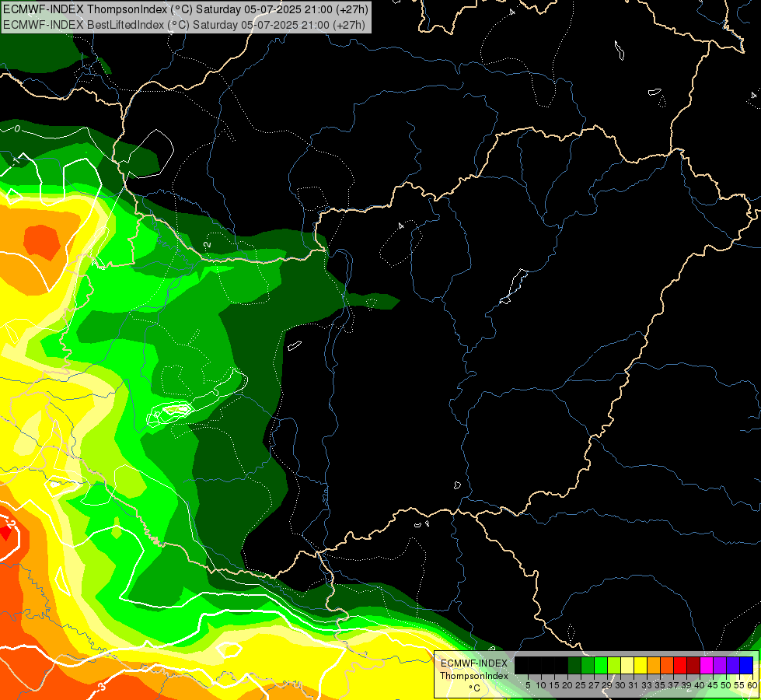Click the dark green 20–25 legend swatch
The height and width of the screenshot is (700, 761).
pyautogui.click(x=574, y=665)
